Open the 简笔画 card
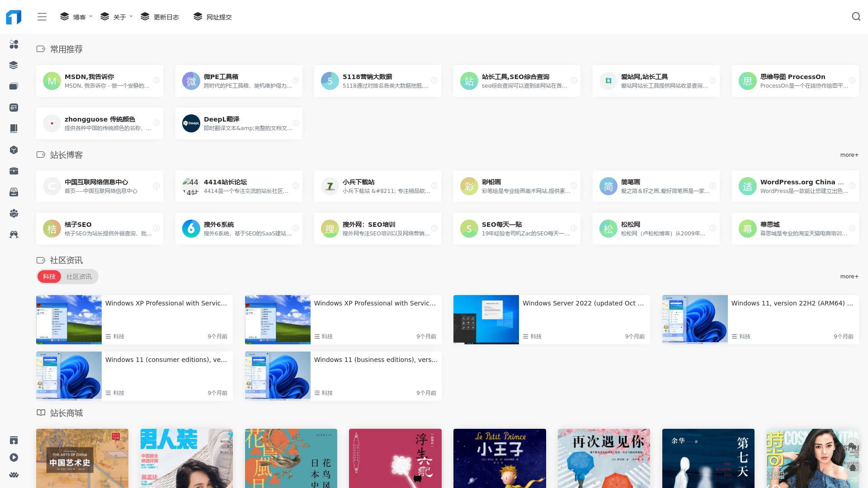868x488 pixels. coord(656,186)
